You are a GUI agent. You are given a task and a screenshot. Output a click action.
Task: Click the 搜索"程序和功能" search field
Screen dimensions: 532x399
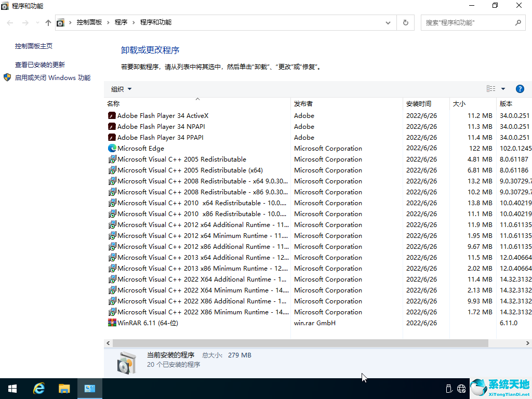pos(468,22)
